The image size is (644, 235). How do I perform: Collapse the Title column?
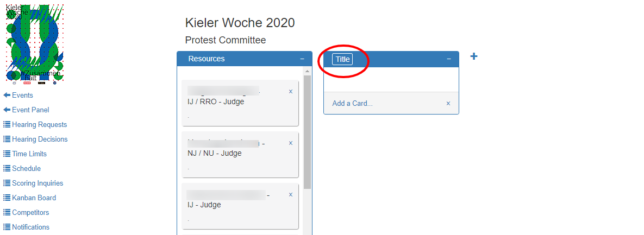pos(449,59)
